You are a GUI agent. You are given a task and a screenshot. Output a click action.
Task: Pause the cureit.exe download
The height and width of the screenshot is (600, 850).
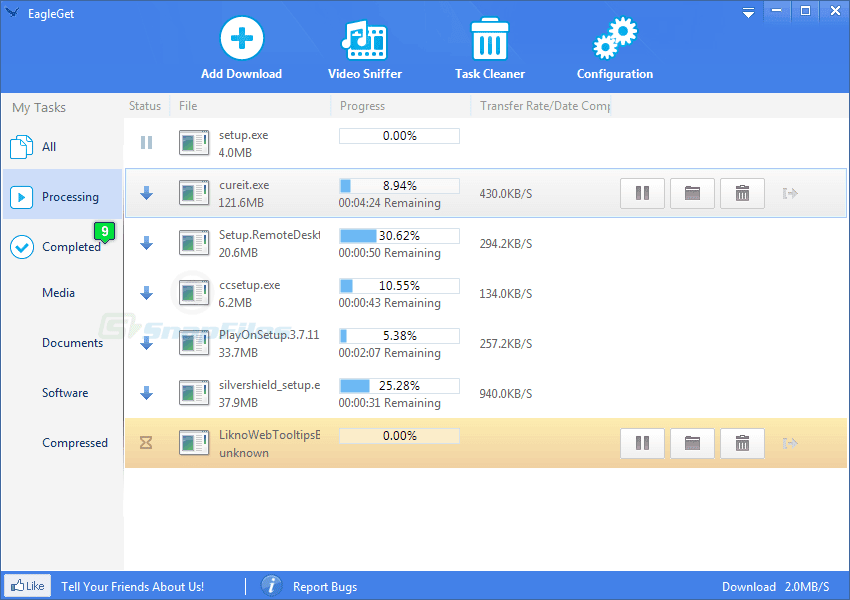click(x=642, y=193)
